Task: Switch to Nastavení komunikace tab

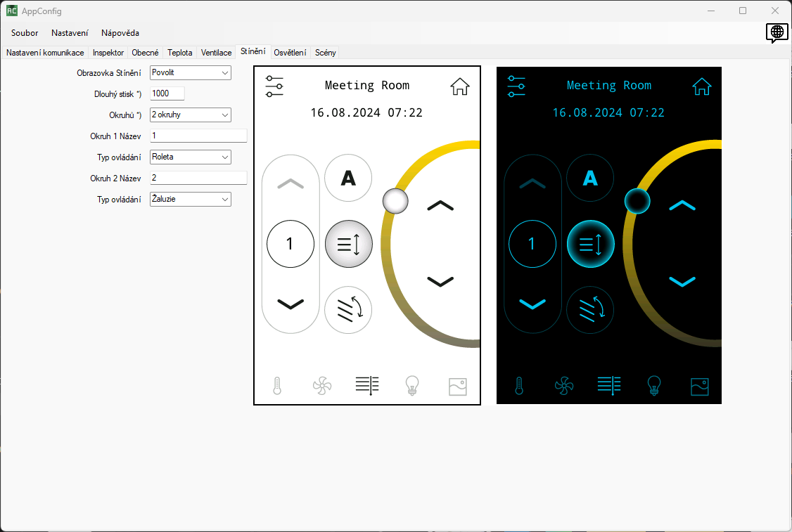Action: (x=45, y=53)
